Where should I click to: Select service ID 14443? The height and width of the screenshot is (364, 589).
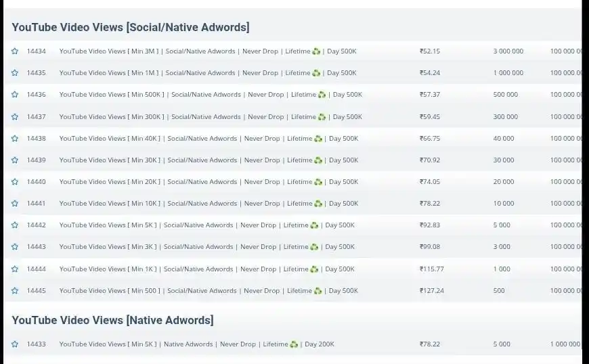pos(37,247)
